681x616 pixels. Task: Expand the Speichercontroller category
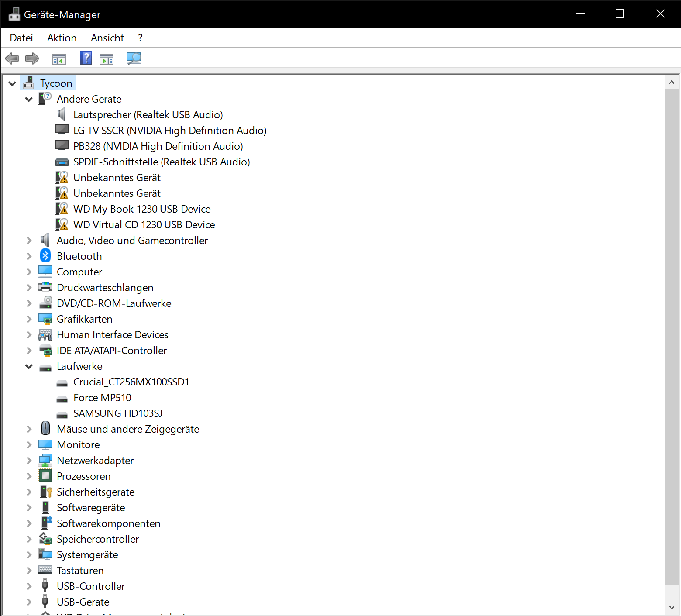coord(29,539)
